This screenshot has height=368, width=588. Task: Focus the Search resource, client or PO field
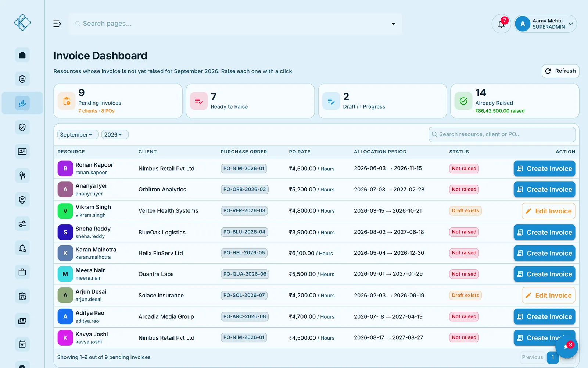coord(502,134)
